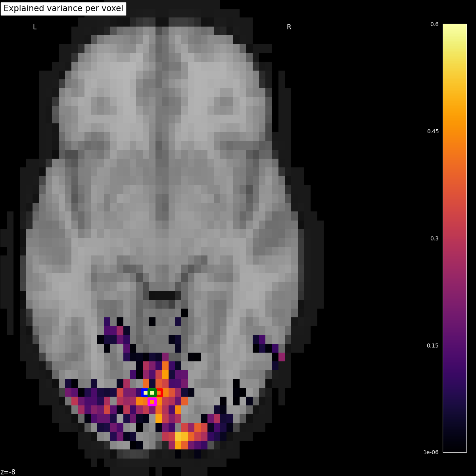The width and height of the screenshot is (476, 476).
Task: Select the green square voxel marker
Action: (x=152, y=393)
